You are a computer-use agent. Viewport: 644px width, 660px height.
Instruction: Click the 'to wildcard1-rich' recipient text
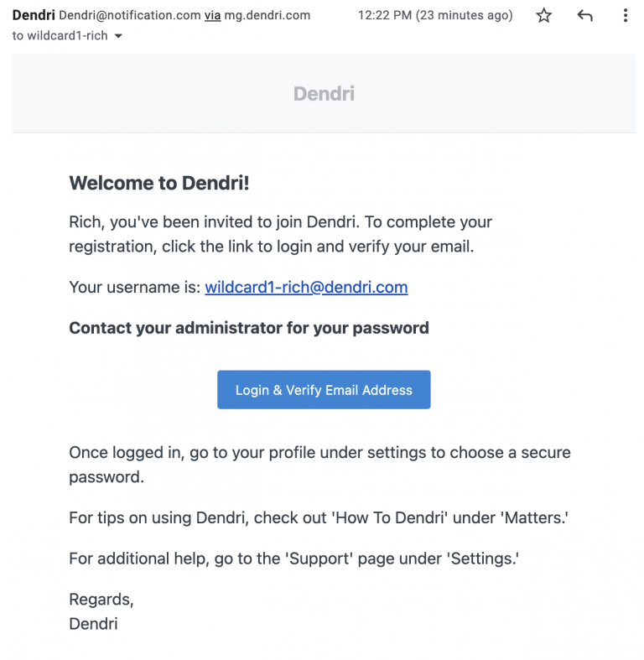pos(60,36)
